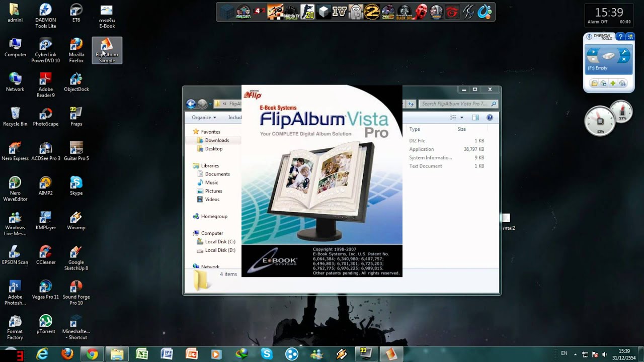The height and width of the screenshot is (362, 644).
Task: Open Word from the taskbar
Action: tap(167, 354)
